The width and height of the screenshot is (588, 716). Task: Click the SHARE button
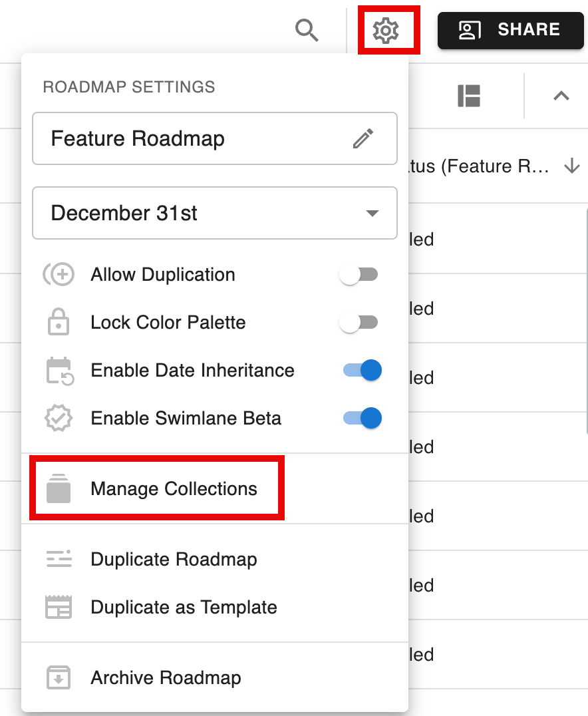tap(510, 29)
